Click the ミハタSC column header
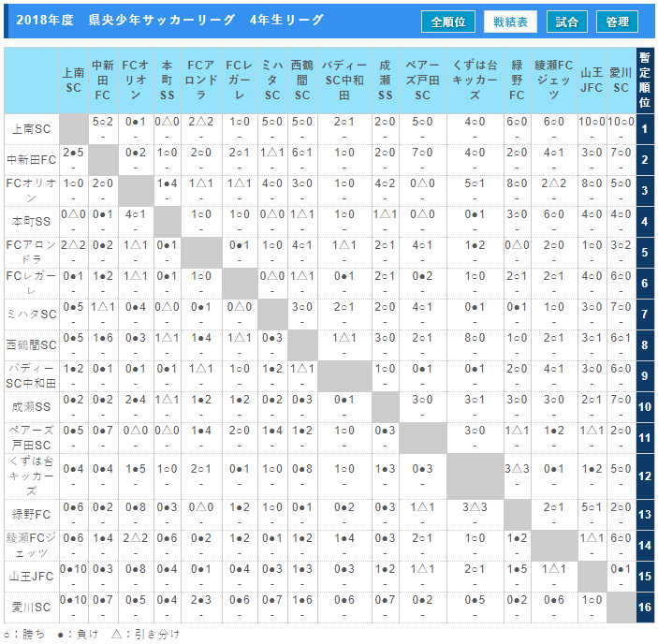The width and height of the screenshot is (658, 644). click(272, 80)
